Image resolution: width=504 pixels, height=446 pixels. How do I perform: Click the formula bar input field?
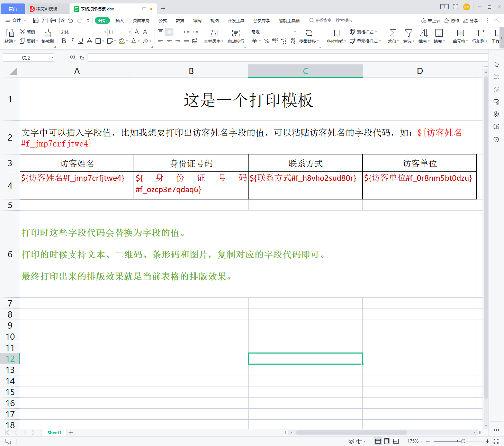pyautogui.click(x=287, y=58)
